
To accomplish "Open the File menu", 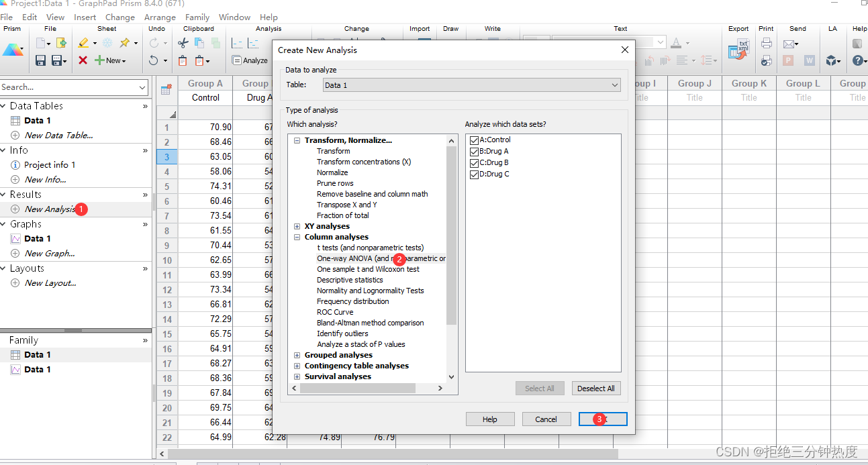I will click(6, 17).
